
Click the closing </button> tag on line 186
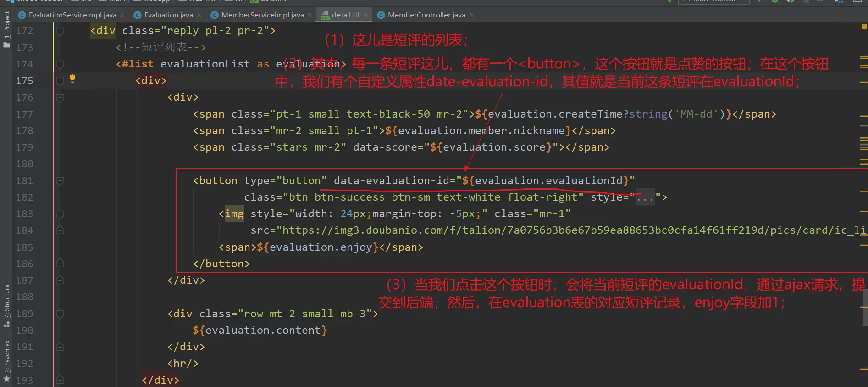(221, 264)
